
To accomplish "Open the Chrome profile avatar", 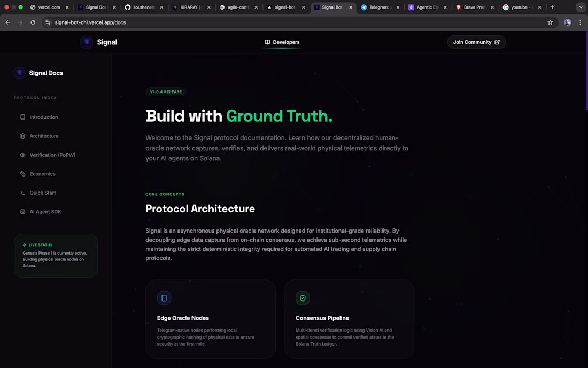I will (x=567, y=22).
